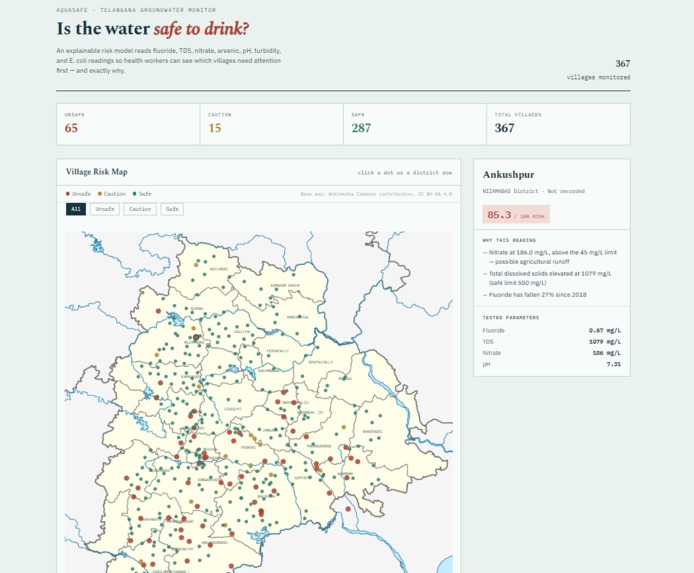Click the pH 7.31 parameter row
694x573 pixels.
(551, 364)
